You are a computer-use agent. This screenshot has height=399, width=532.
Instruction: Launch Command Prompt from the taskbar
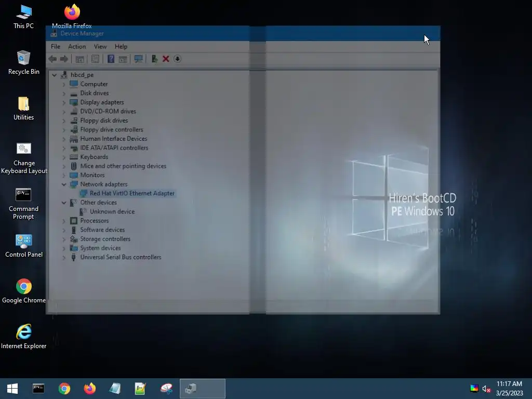[x=38, y=389]
